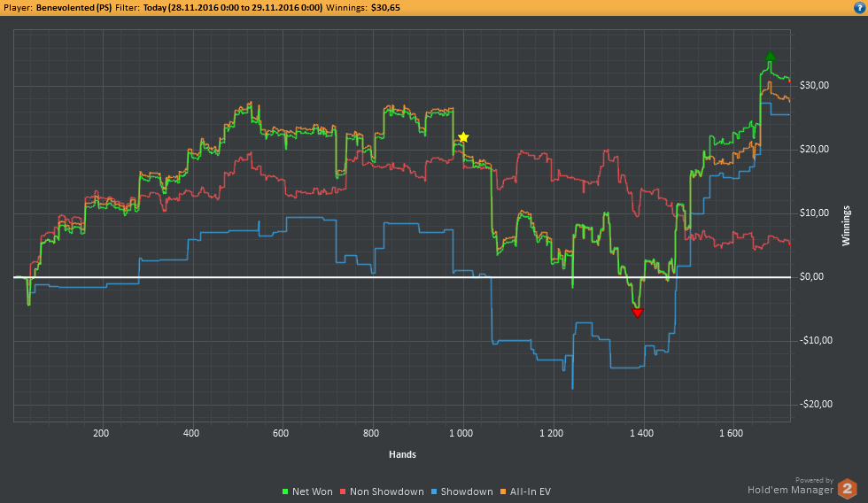This screenshot has width=868, height=503.
Task: Click the 'Winnings' y-axis title
Action: tap(846, 226)
